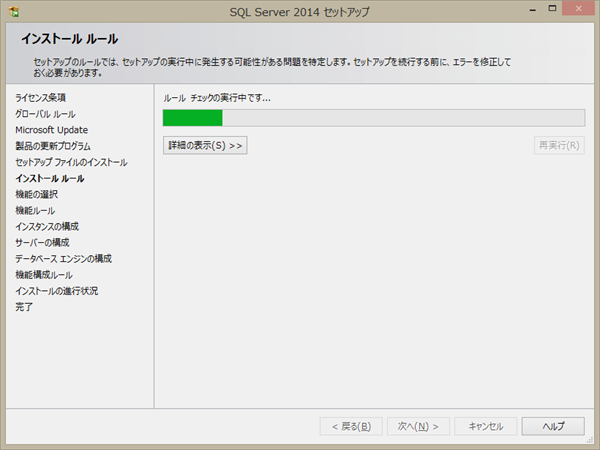Select the 機能の選択 step
The height and width of the screenshot is (450, 600).
tap(37, 194)
